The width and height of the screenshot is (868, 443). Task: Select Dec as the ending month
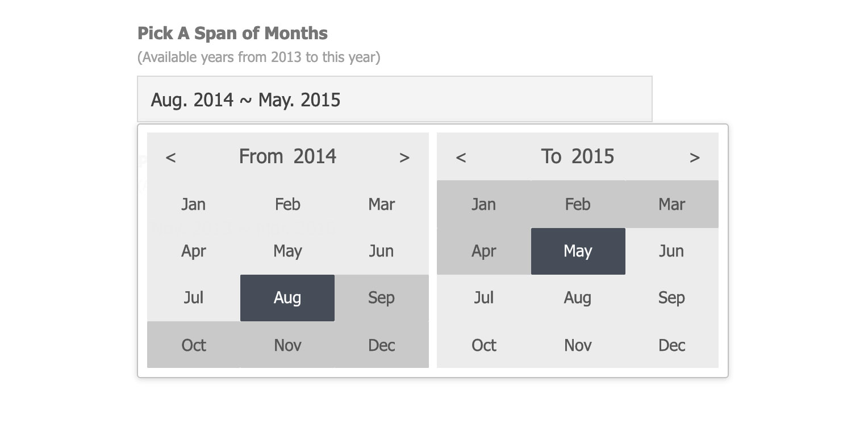[671, 345]
